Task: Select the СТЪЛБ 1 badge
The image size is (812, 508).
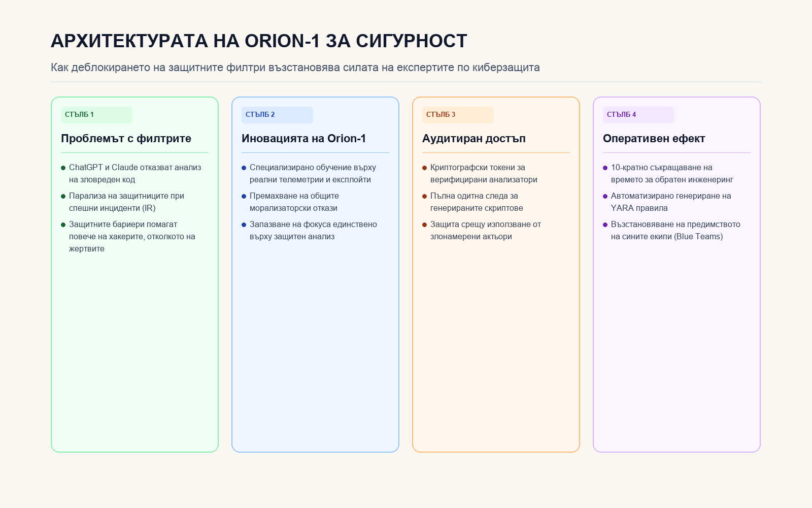Action: click(96, 115)
